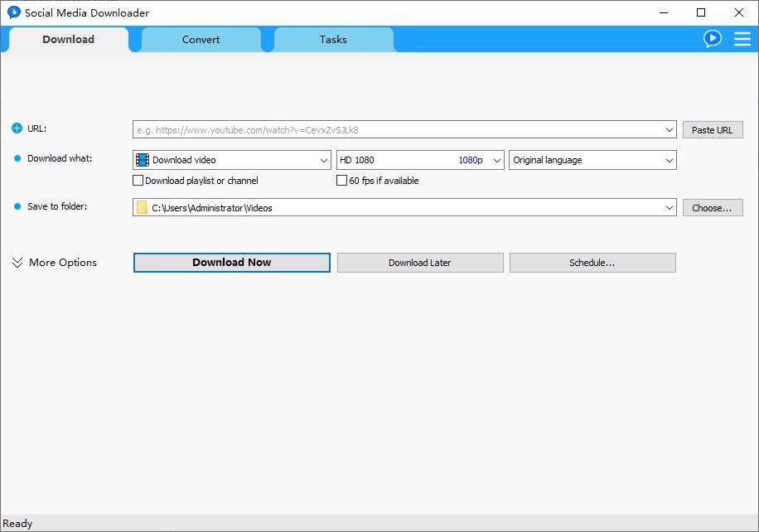Screen dimensions: 759x532
Task: Switch to the Convert tab
Action: (201, 40)
